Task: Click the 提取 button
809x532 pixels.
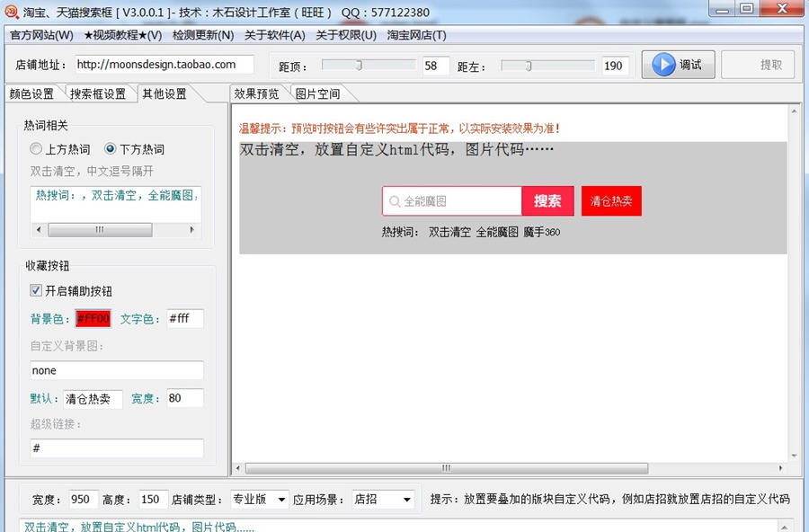Action: click(758, 65)
